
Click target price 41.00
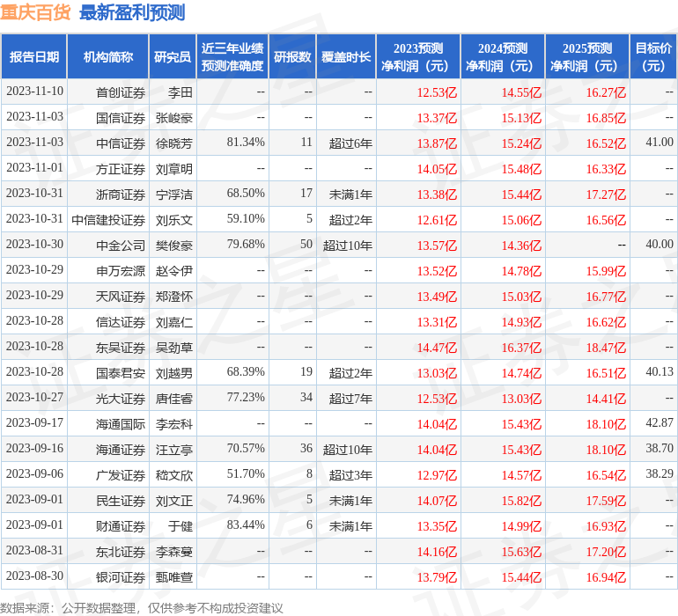pyautogui.click(x=660, y=143)
